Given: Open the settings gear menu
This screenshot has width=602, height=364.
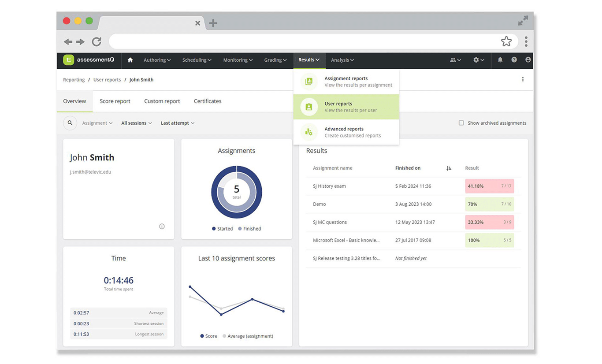Looking at the screenshot, I should (479, 60).
